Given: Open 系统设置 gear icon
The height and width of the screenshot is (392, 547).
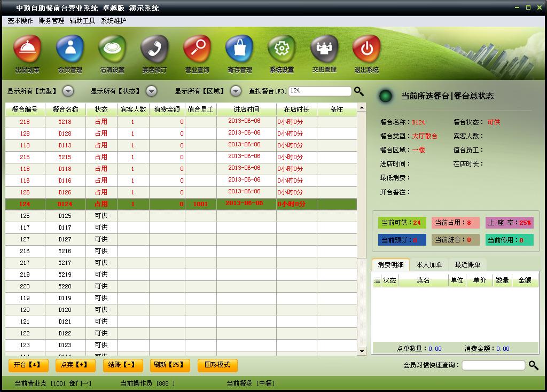Looking at the screenshot, I should click(x=282, y=49).
